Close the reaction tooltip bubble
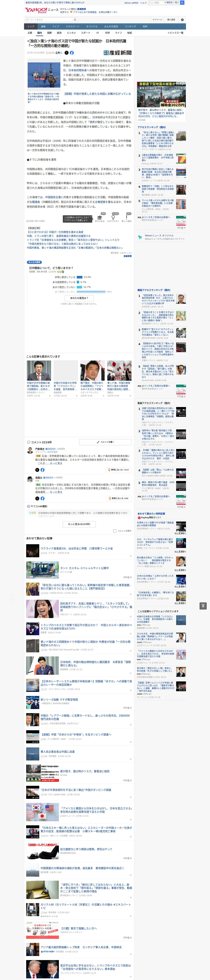The width and height of the screenshot is (210, 980). (x=91, y=217)
